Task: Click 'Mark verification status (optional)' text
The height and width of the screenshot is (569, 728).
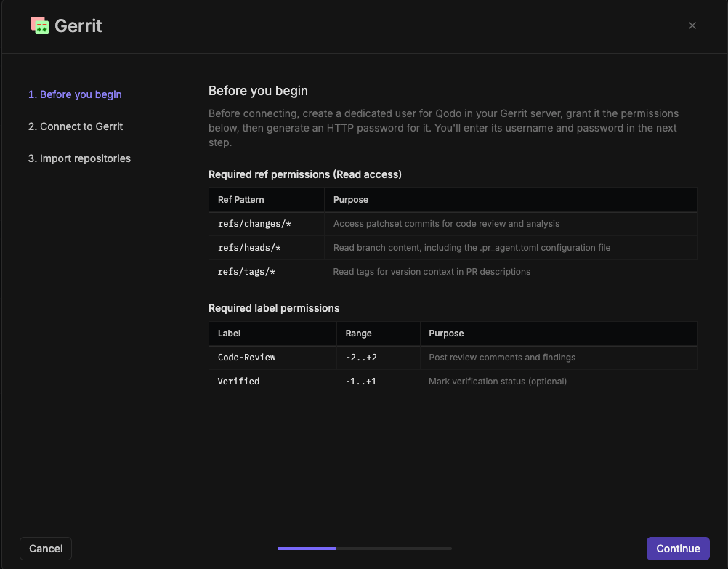Action: click(x=498, y=382)
